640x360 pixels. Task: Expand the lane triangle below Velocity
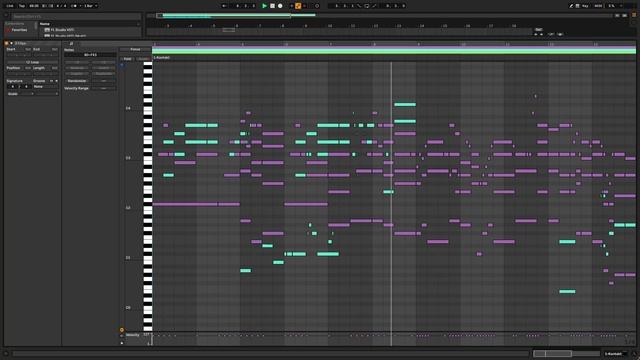(x=122, y=343)
